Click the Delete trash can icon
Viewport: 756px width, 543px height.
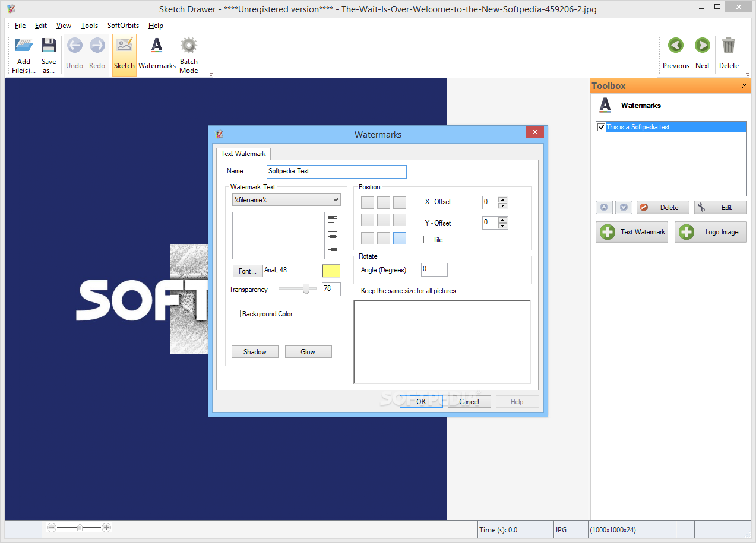pos(729,46)
